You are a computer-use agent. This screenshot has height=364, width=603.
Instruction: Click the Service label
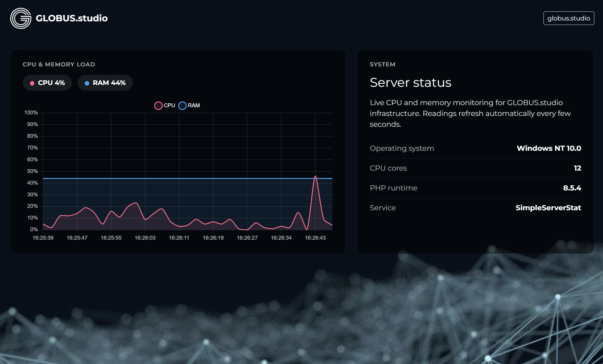(x=383, y=208)
